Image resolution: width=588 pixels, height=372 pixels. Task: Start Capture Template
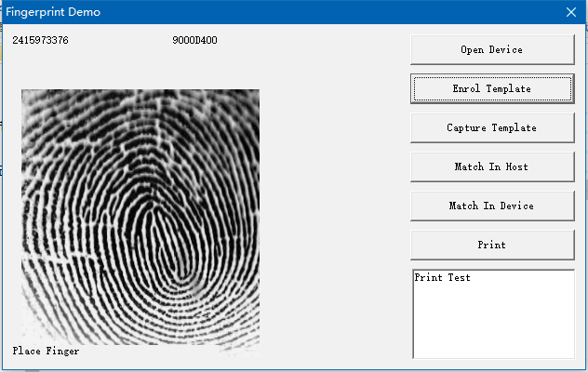click(x=491, y=128)
